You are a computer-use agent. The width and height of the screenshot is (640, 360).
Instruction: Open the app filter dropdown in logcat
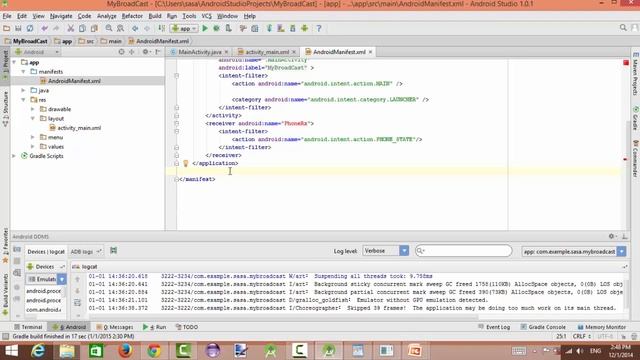click(573, 251)
